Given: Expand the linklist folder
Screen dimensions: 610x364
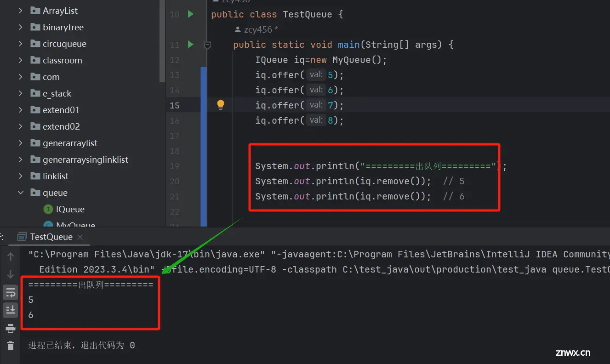Looking at the screenshot, I should (x=20, y=176).
